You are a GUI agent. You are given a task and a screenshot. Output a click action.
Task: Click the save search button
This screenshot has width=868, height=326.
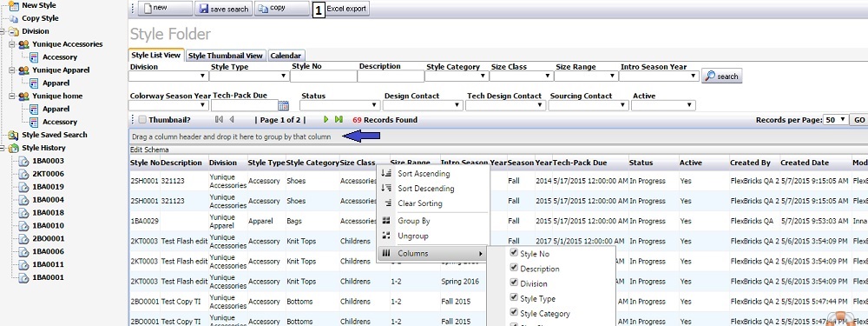click(224, 9)
